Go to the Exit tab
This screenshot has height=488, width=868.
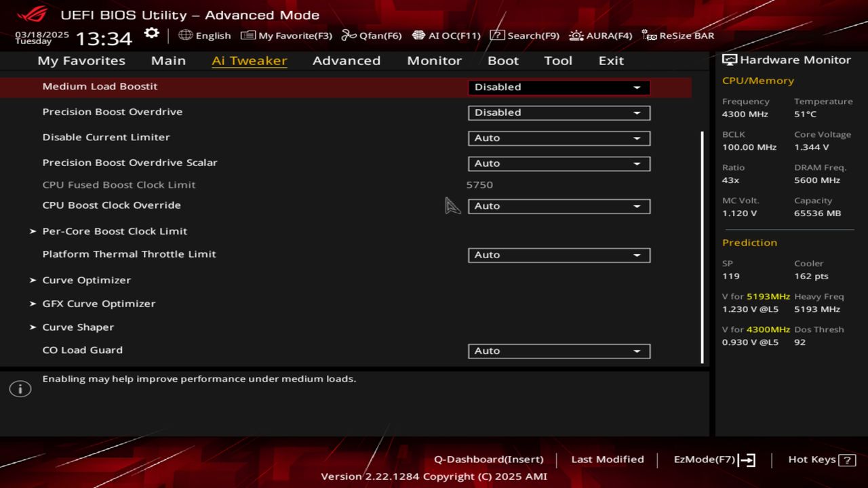(x=611, y=60)
